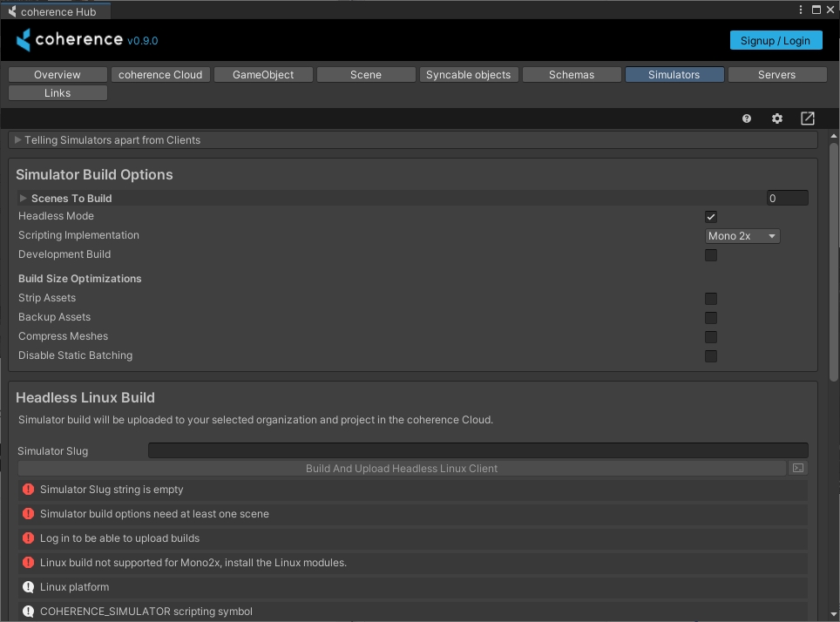Image resolution: width=840 pixels, height=622 pixels.
Task: Enable the Development Build checkbox
Action: coord(711,255)
